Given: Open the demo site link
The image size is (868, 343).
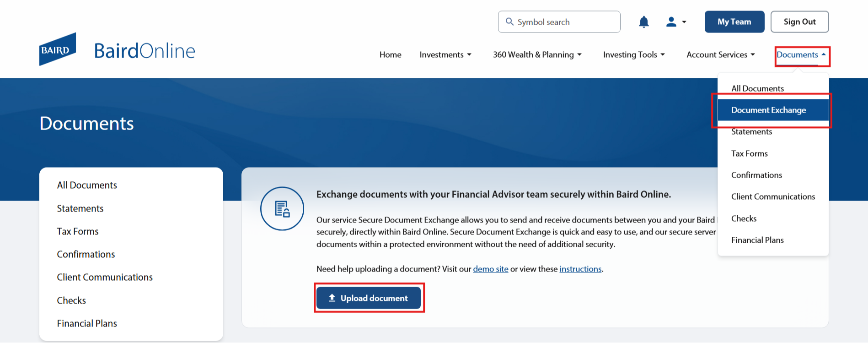Looking at the screenshot, I should click(x=491, y=269).
